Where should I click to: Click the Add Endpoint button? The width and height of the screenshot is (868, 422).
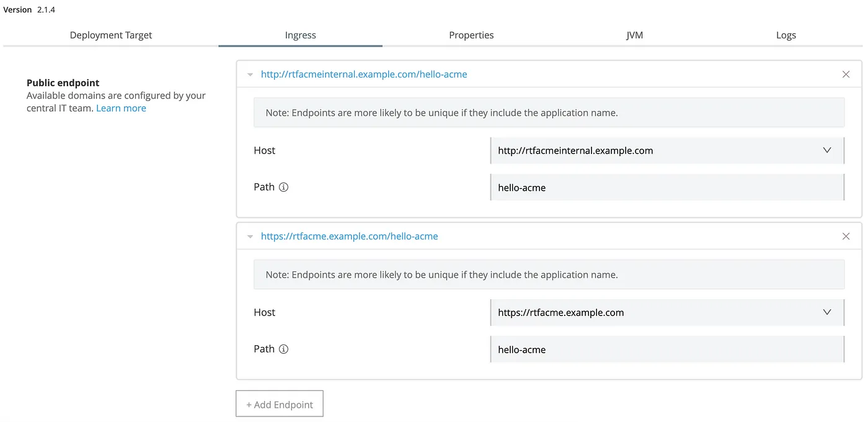pos(280,404)
